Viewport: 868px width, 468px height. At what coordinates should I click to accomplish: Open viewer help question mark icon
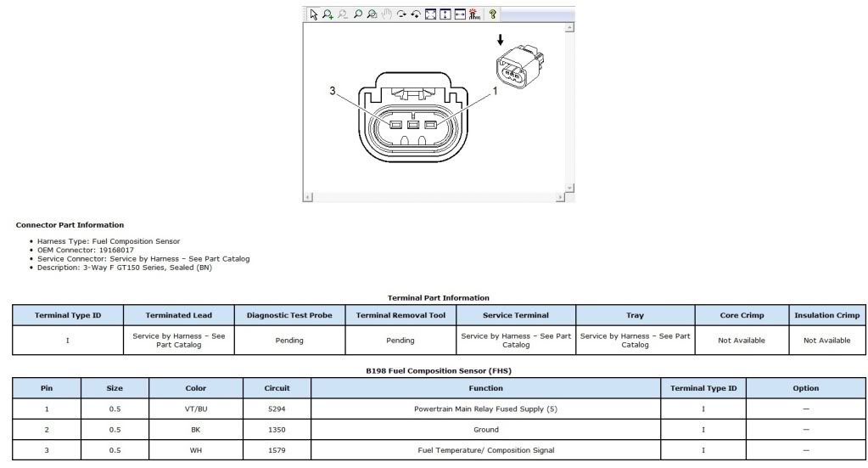(x=492, y=15)
